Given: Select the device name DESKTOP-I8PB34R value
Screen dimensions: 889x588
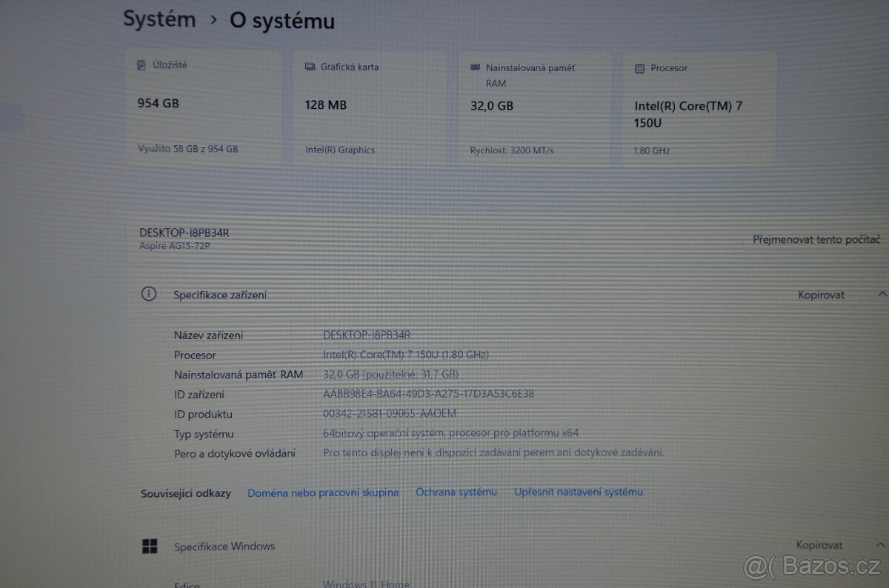Looking at the screenshot, I should coord(367,335).
